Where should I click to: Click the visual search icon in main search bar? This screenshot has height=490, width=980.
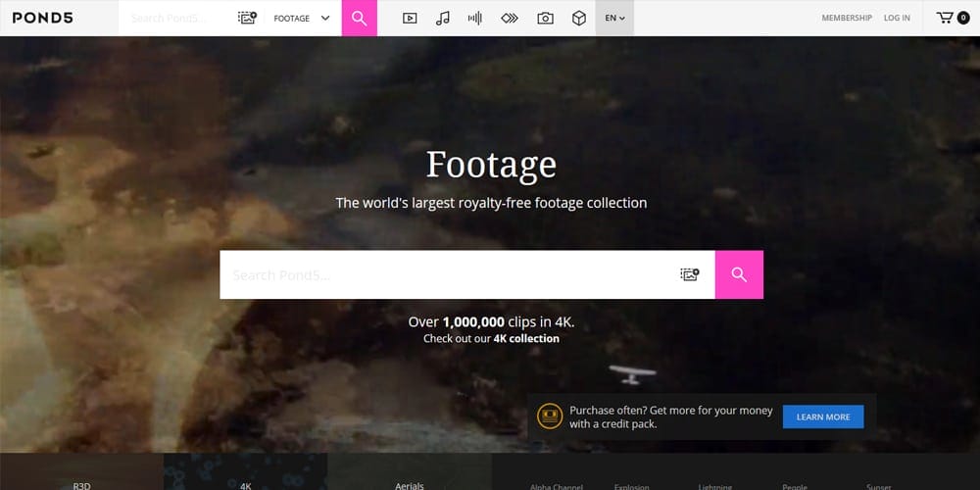point(689,274)
